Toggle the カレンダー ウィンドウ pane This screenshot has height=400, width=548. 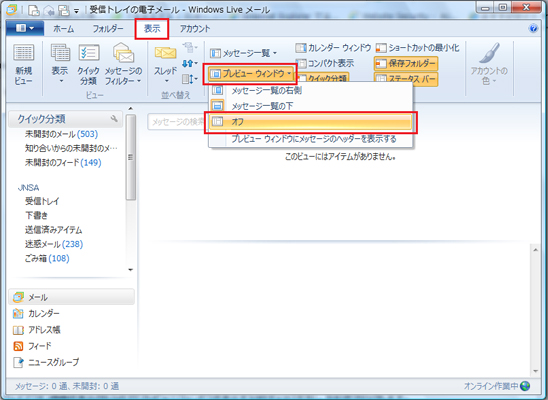[x=333, y=48]
